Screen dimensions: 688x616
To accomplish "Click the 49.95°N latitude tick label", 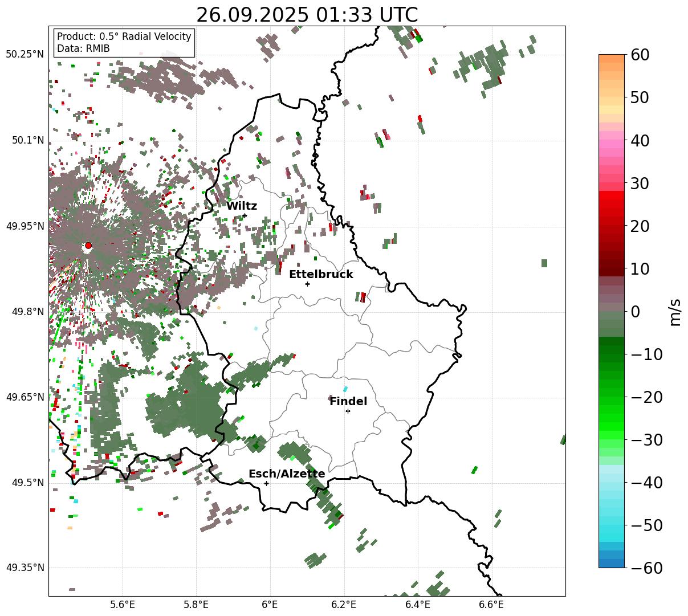I will point(25,226).
